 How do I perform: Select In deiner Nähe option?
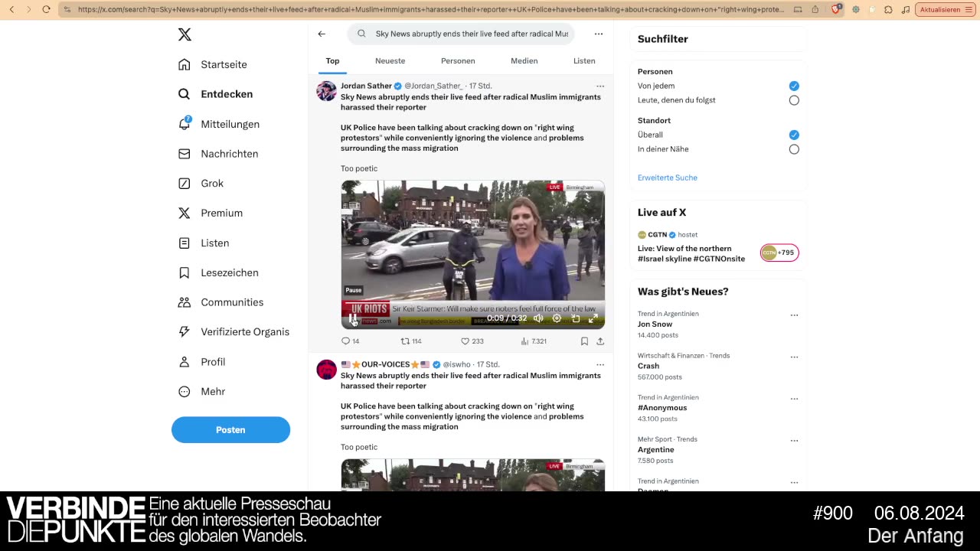pos(794,149)
